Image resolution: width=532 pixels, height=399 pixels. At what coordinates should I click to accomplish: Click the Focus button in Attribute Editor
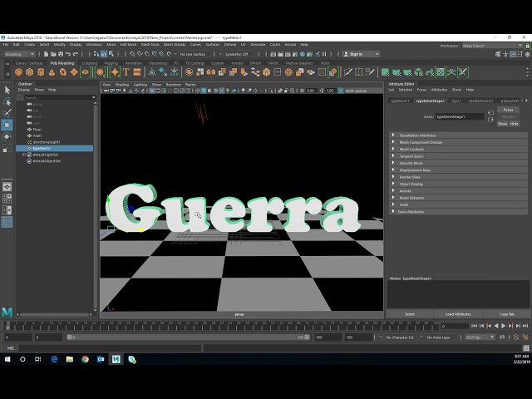(508, 110)
